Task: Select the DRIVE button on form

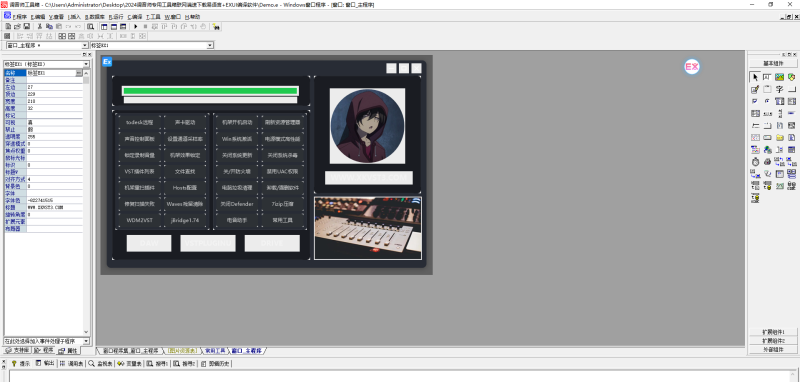Action: click(272, 243)
